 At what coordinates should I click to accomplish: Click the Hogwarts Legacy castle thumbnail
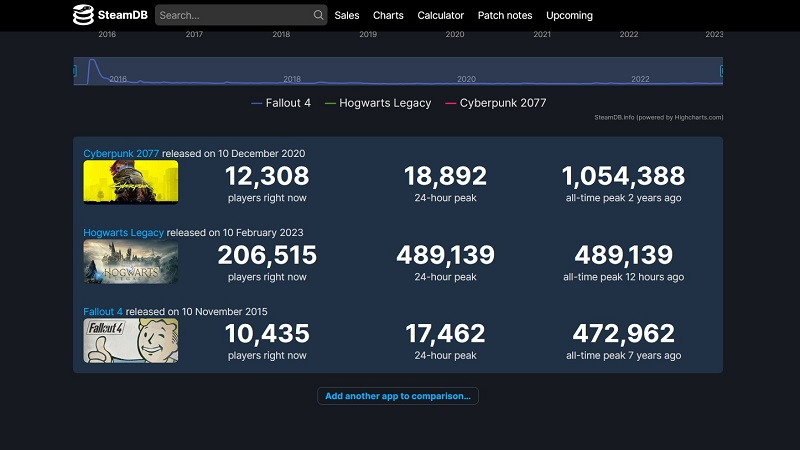131,262
